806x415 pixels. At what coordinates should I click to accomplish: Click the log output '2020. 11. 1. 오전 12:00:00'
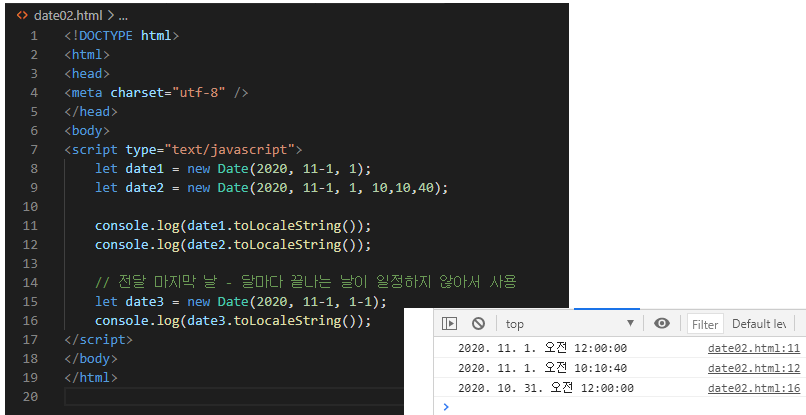(x=542, y=348)
